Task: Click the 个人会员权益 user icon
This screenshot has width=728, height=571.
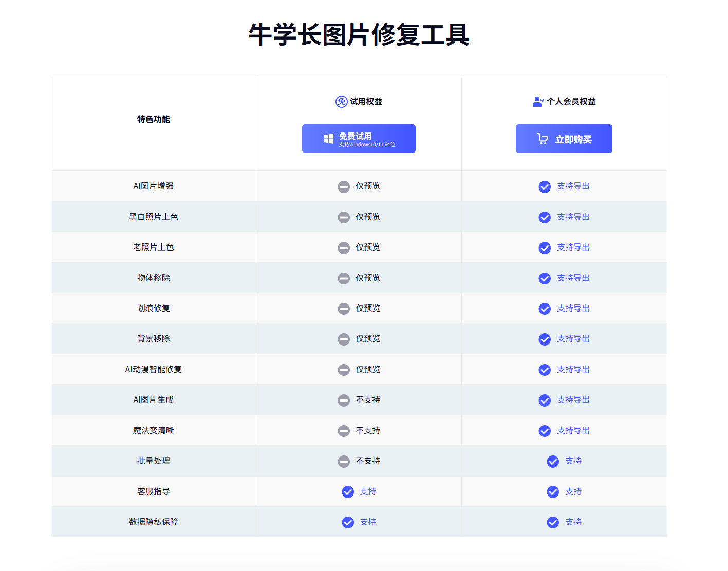Action: [537, 102]
